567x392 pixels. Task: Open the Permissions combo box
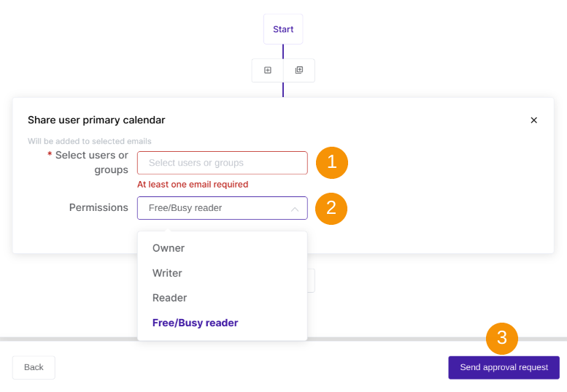[215, 208]
